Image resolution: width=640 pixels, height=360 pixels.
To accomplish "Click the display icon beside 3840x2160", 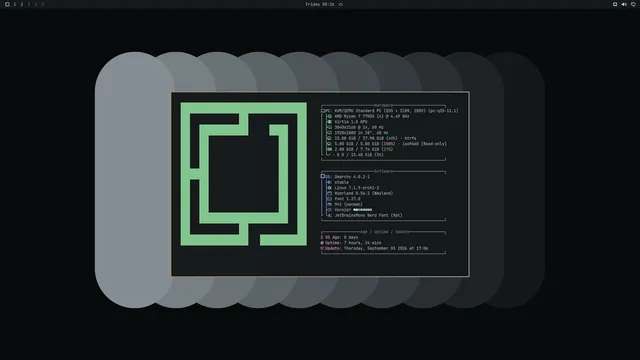I will coord(329,127).
